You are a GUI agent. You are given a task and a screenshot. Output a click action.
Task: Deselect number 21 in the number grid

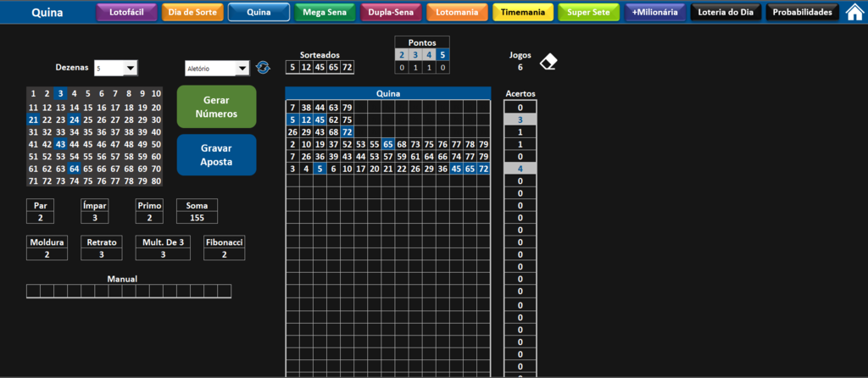[x=33, y=120]
